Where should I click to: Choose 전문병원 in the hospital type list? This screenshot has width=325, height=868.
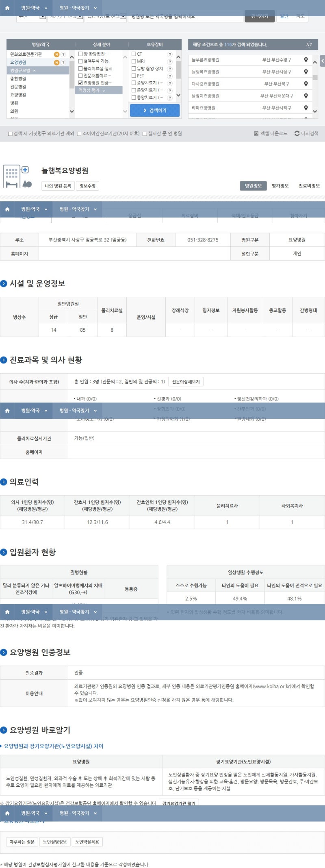coord(18,87)
